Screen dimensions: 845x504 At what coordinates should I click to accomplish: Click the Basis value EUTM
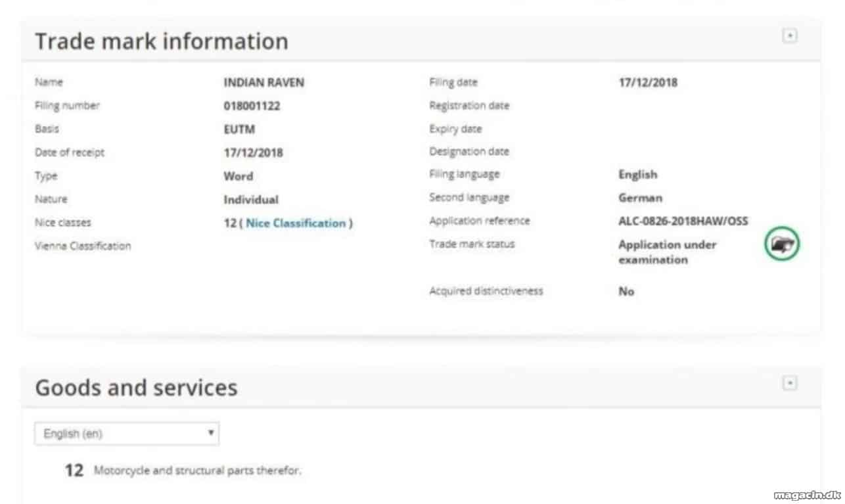pyautogui.click(x=238, y=129)
